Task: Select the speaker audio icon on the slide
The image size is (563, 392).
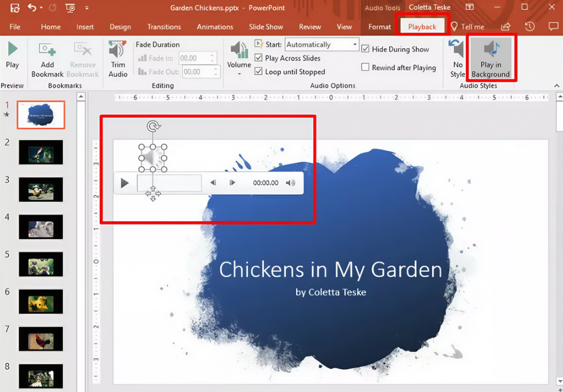Action: coord(153,158)
